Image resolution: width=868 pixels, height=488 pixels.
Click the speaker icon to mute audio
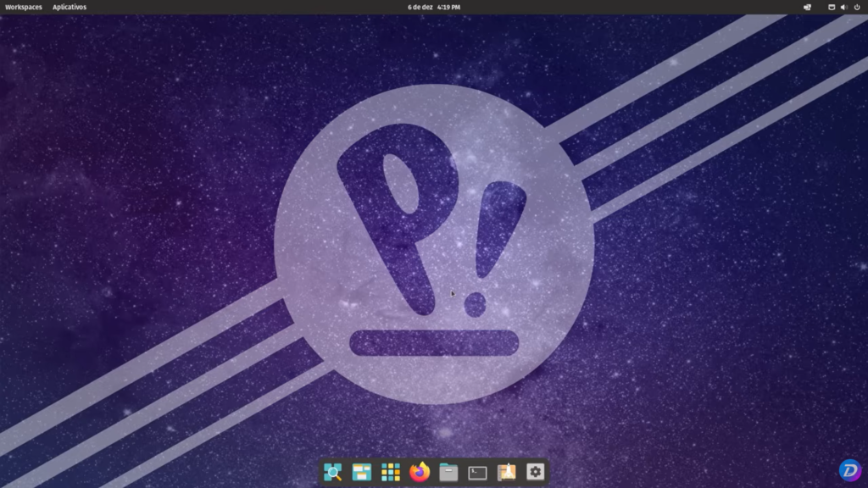click(843, 7)
